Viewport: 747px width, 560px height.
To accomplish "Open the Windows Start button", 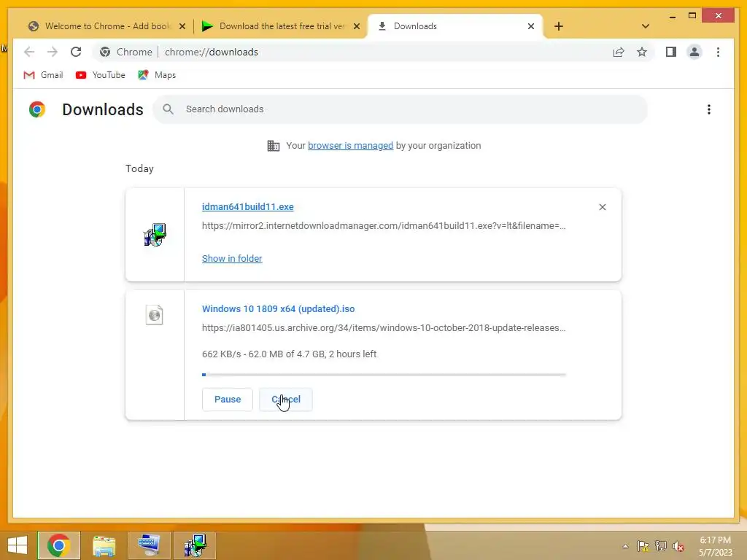I will click(x=18, y=545).
